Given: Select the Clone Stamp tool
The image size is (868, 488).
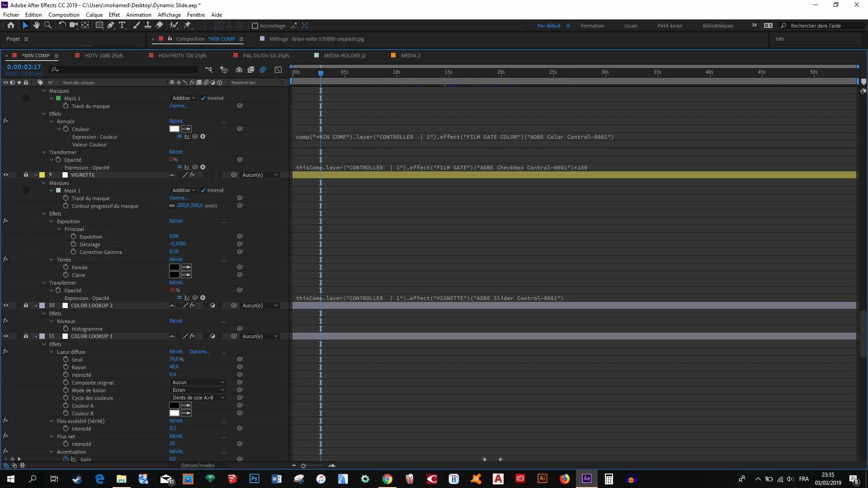Looking at the screenshot, I should [x=148, y=25].
